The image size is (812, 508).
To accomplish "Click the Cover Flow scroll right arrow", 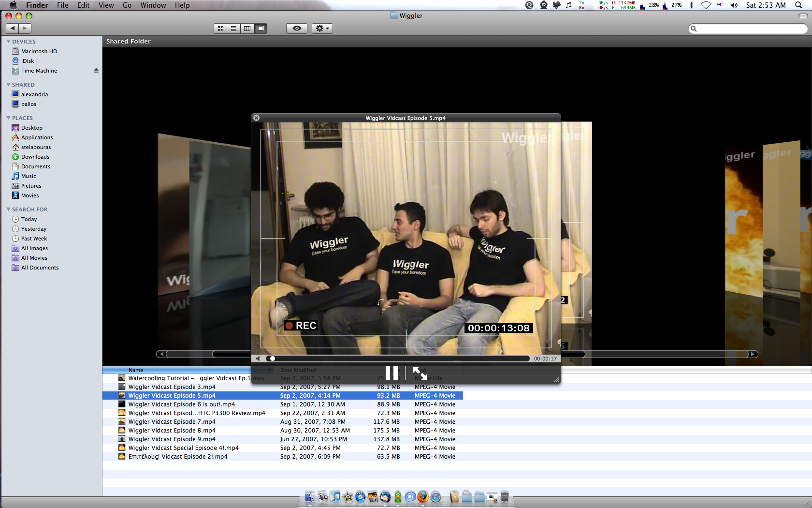I will point(753,354).
